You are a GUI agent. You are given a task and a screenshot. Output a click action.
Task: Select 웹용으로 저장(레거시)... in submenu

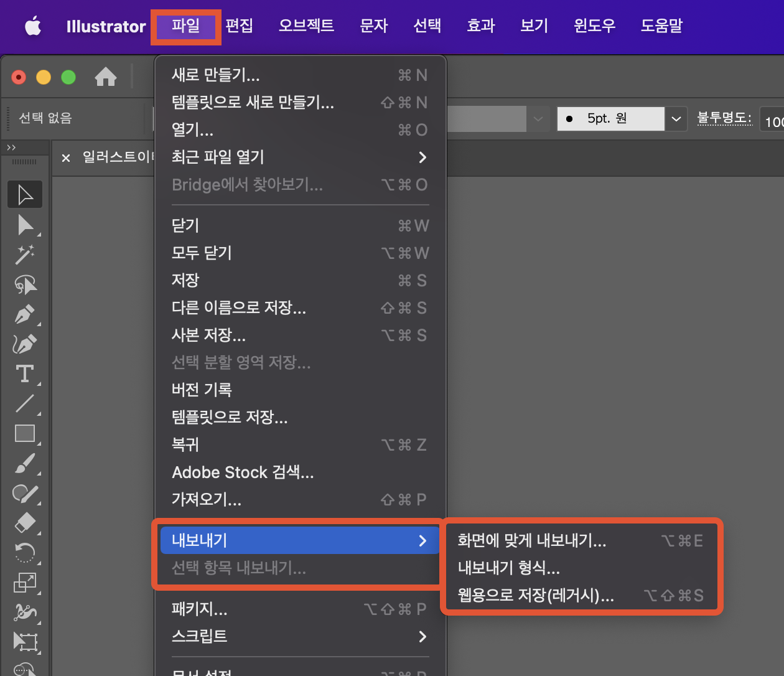coord(581,595)
